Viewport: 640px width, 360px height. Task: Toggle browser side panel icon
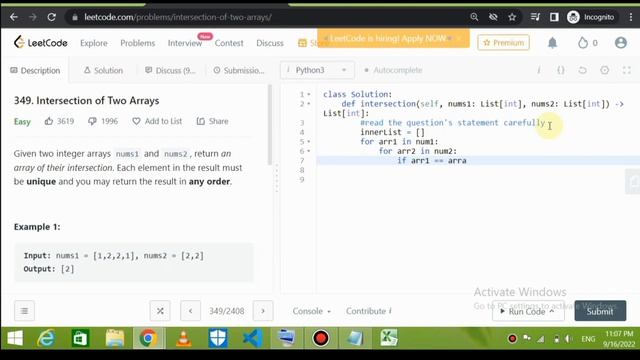[554, 17]
